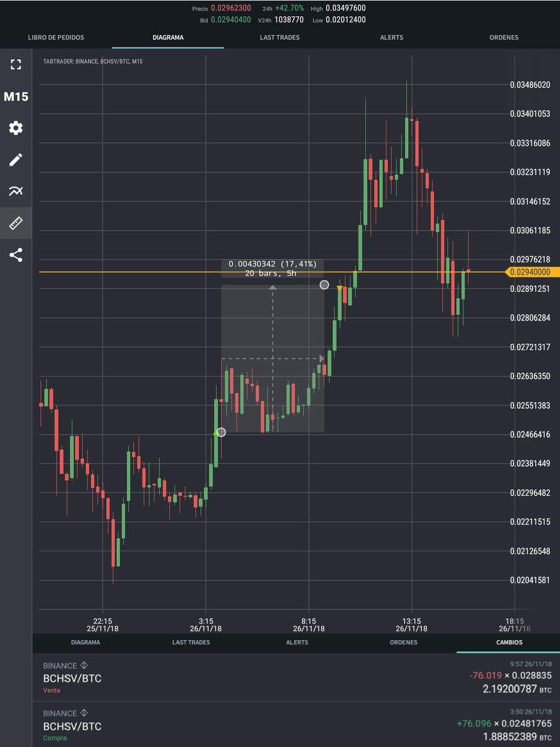
Task: Click Binance exchange icon in Venta row
Action: pyautogui.click(x=84, y=665)
